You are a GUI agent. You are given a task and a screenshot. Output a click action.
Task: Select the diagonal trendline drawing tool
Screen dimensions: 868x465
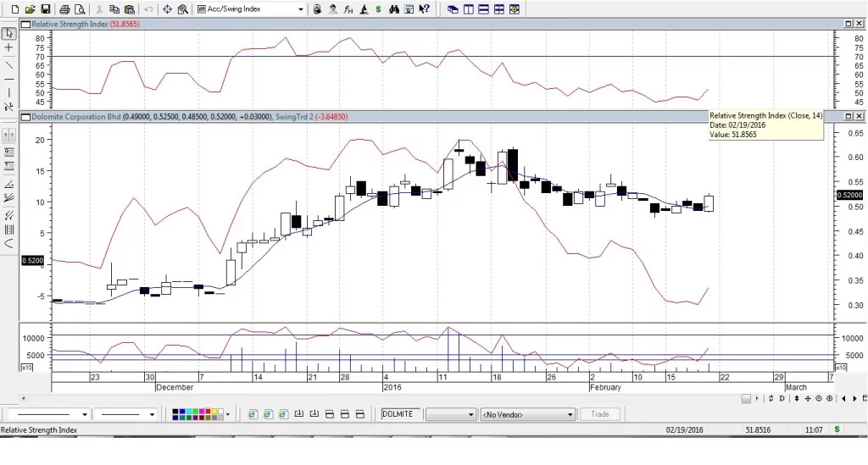click(8, 65)
